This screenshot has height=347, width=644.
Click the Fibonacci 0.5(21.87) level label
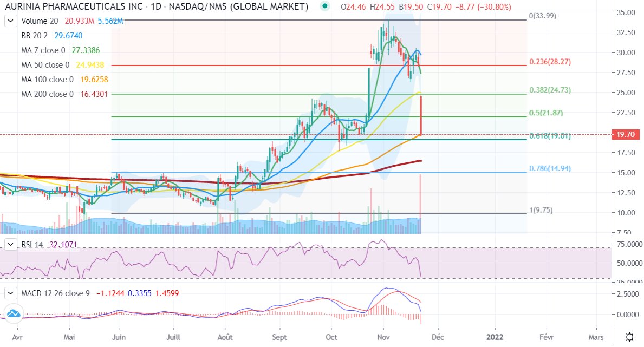point(546,113)
